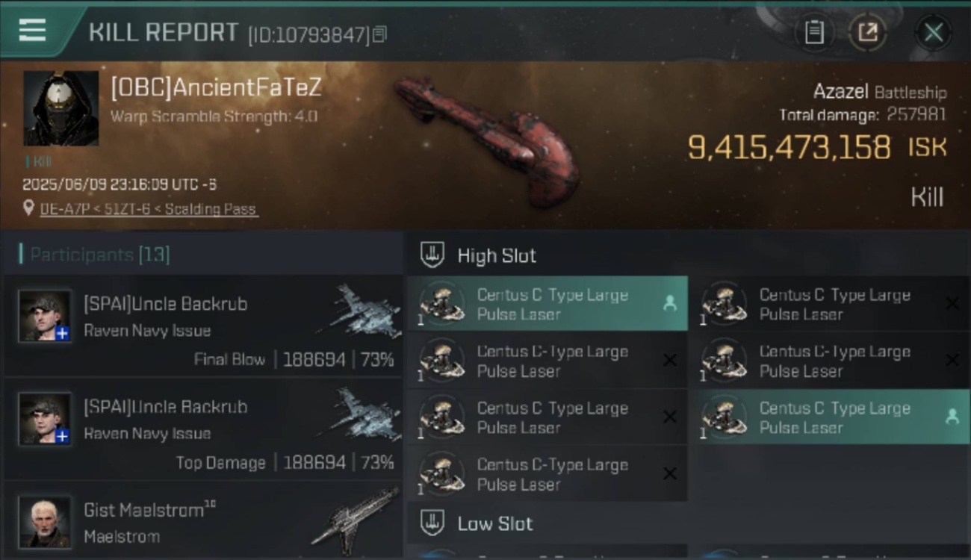The width and height of the screenshot is (971, 560).
Task: Click plus badge on Top Damage portrait
Action: coord(63,437)
